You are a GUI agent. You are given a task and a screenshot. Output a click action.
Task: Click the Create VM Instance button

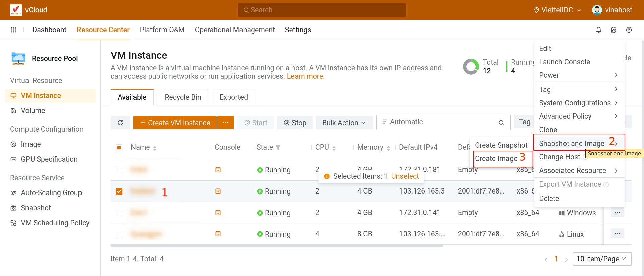pos(175,123)
